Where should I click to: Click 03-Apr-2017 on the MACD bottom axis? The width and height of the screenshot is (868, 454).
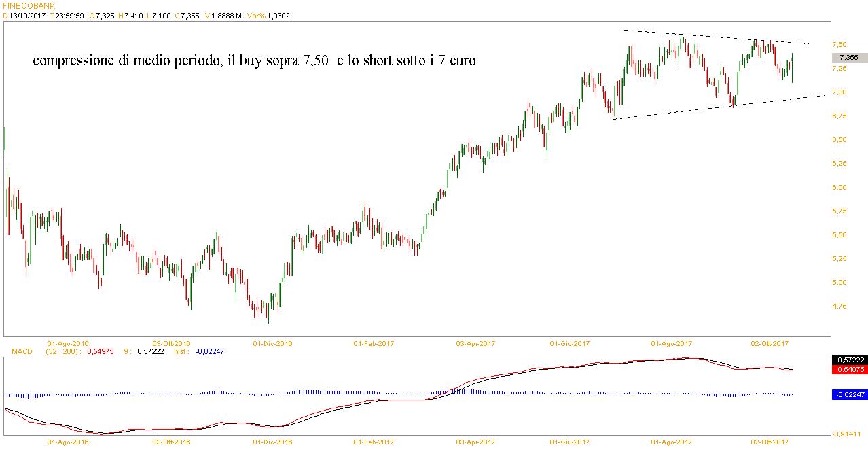475,442
